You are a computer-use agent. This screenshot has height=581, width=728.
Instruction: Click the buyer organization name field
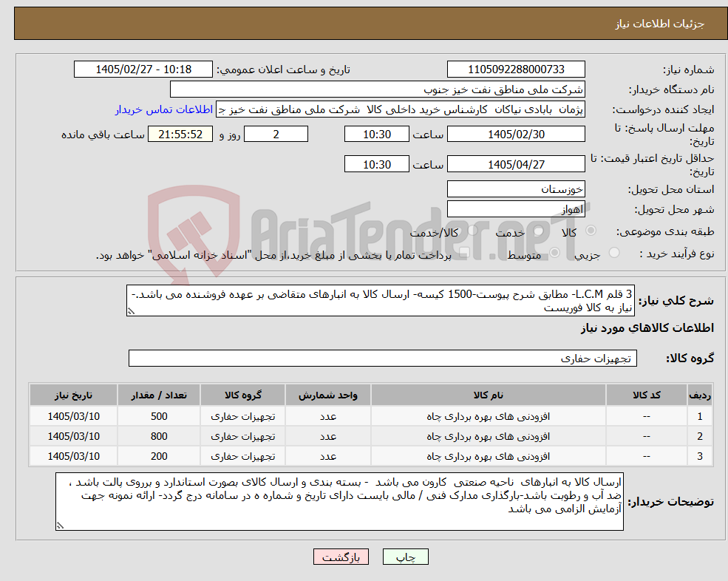(377, 89)
